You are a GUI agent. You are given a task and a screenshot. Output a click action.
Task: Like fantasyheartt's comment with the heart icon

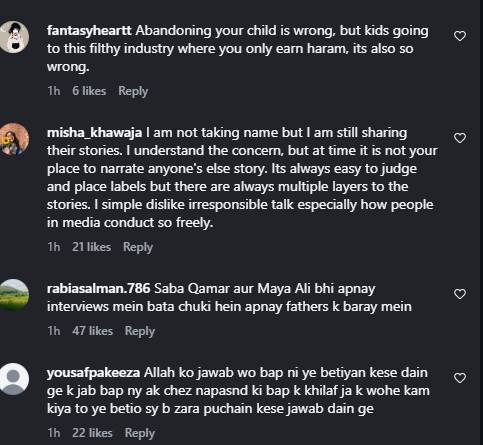(x=460, y=36)
